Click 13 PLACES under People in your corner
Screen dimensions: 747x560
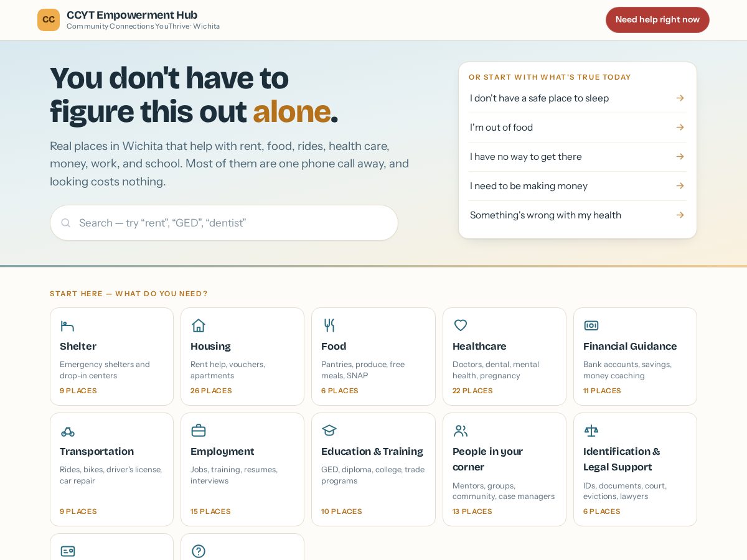(x=472, y=511)
